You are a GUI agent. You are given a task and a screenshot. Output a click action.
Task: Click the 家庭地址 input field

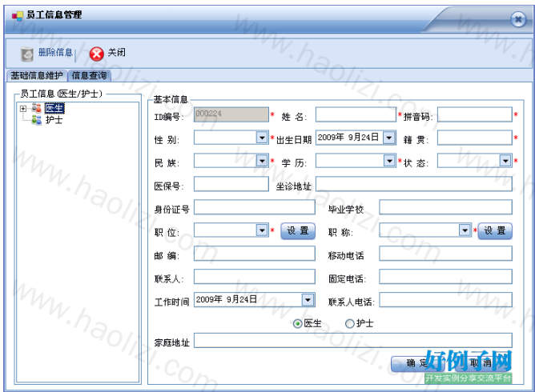(x=353, y=341)
